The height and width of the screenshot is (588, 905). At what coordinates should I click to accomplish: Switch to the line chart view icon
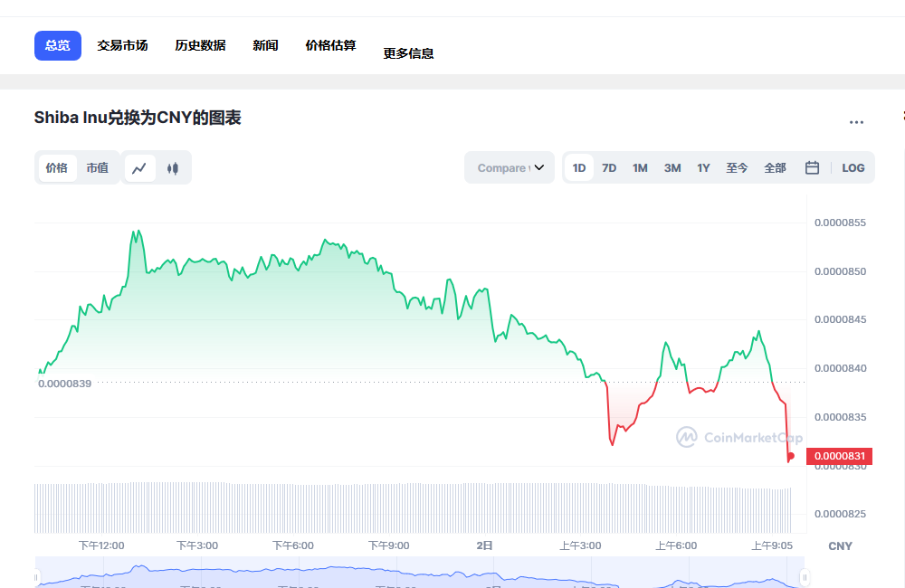click(x=140, y=167)
